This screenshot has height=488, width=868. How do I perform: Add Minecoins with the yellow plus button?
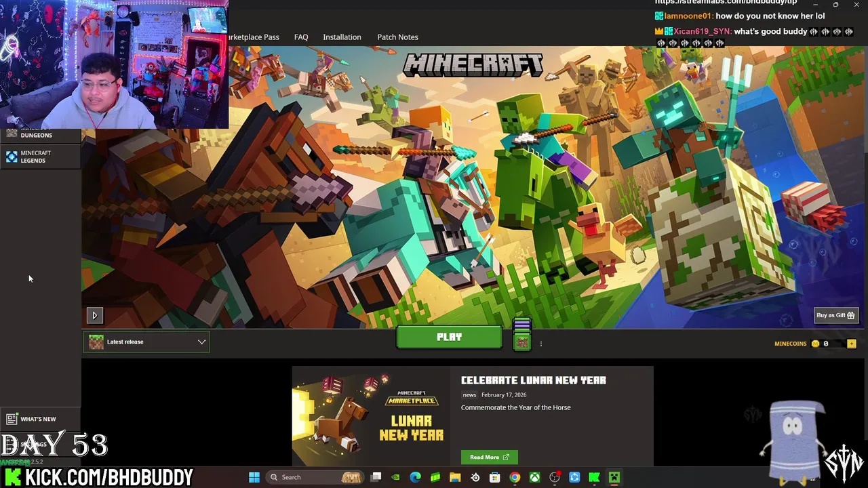tap(851, 344)
